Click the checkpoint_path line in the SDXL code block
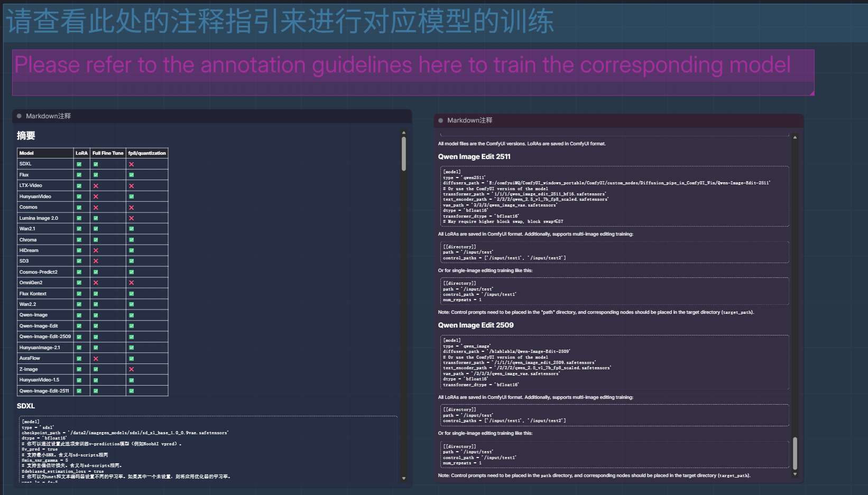Screen dimensions: 868x495 (x=125, y=433)
